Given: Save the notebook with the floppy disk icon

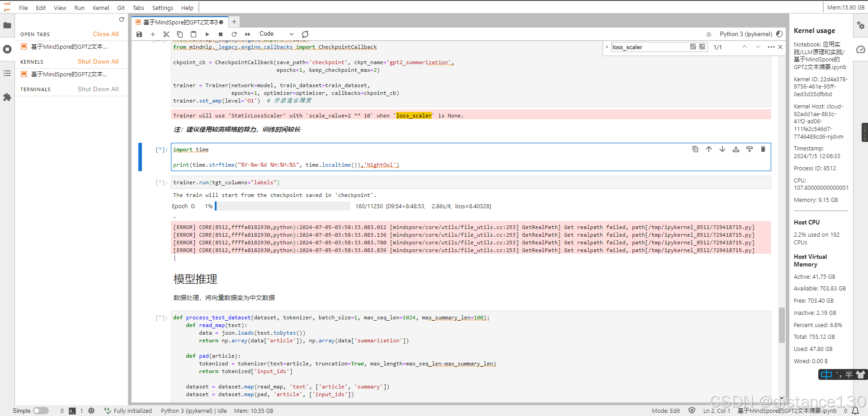Looking at the screenshot, I should pyautogui.click(x=139, y=34).
